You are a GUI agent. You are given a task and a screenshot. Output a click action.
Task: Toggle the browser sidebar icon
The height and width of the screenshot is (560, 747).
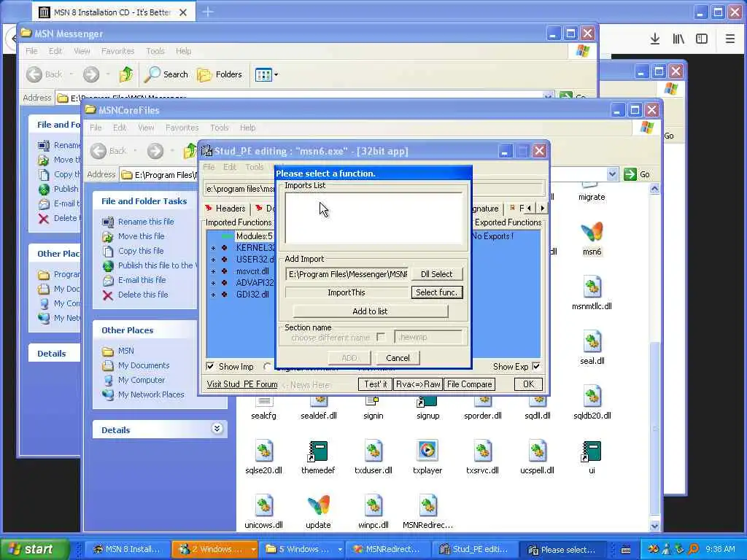702,39
